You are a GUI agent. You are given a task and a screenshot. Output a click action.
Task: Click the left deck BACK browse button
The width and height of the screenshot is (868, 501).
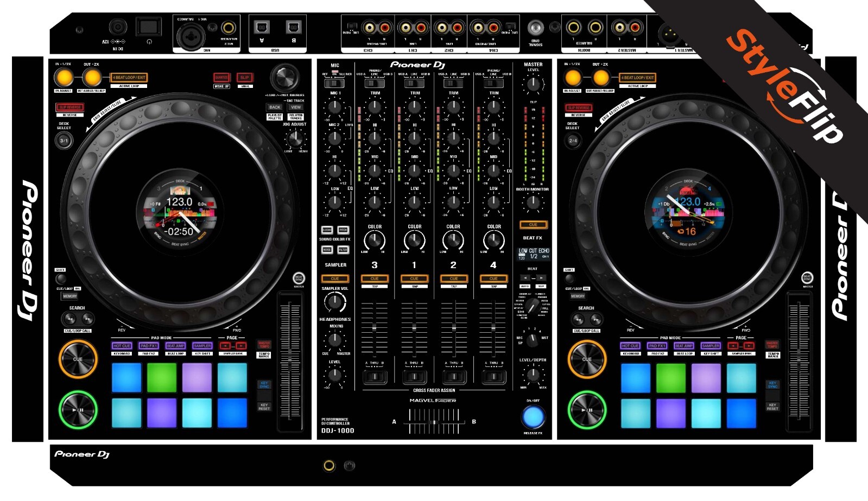click(275, 107)
